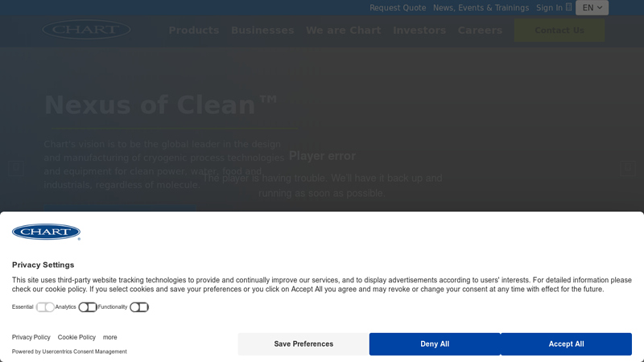Click Save Preferences button
Viewport: 644px width, 362px height.
point(303,344)
